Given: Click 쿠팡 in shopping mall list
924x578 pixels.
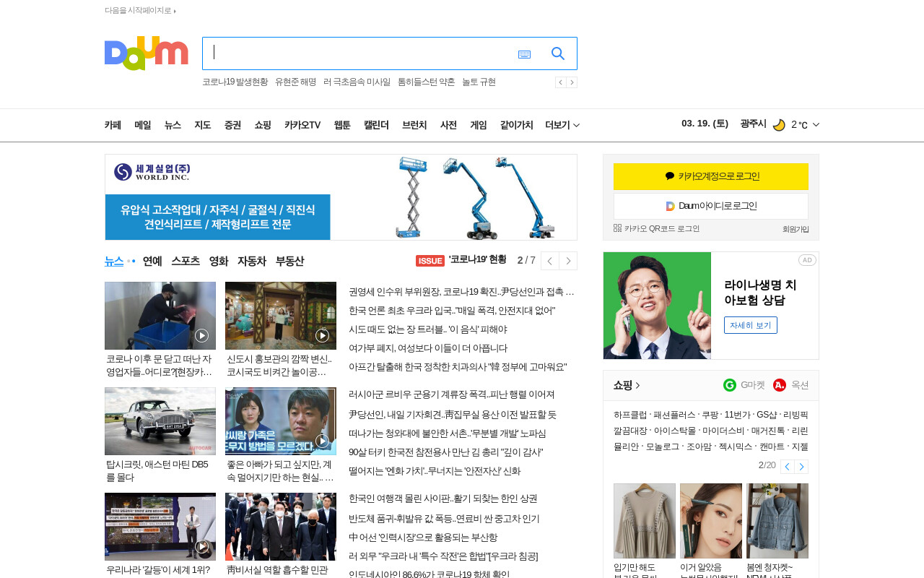Looking at the screenshot, I should (710, 415).
